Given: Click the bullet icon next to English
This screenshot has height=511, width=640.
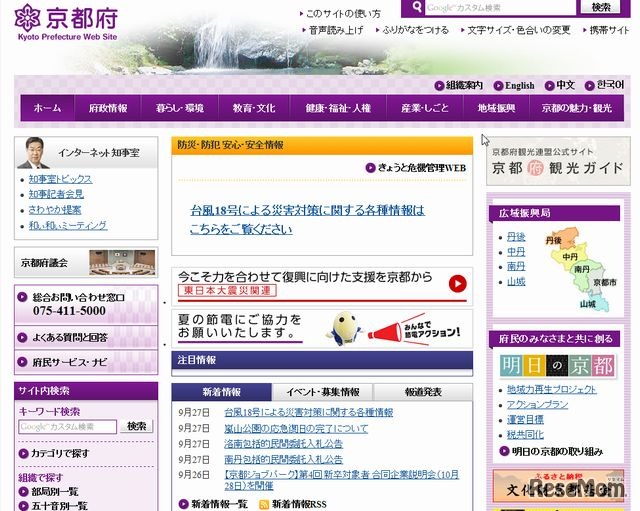Looking at the screenshot, I should pos(498,86).
